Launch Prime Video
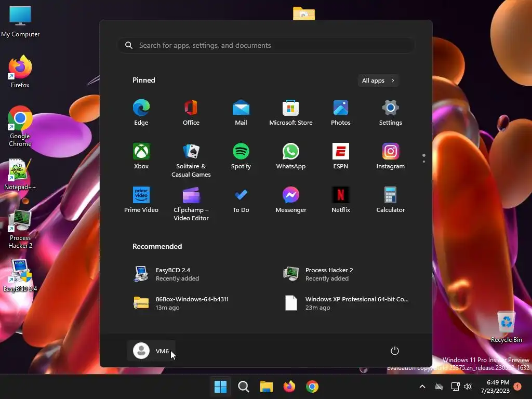 click(x=141, y=200)
